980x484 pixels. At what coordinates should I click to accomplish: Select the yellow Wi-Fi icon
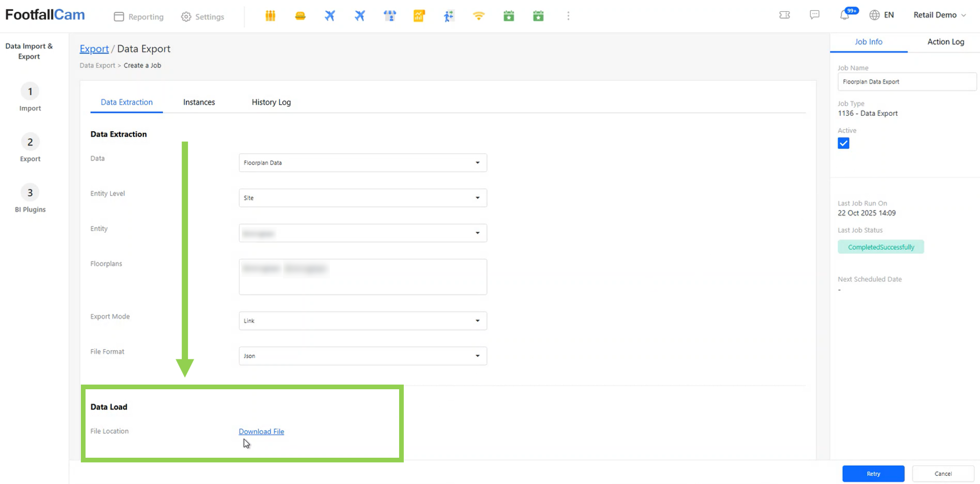pos(479,16)
